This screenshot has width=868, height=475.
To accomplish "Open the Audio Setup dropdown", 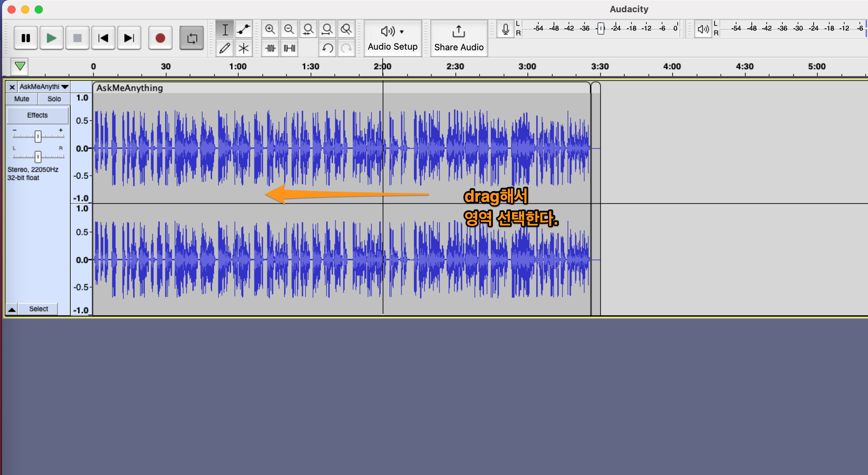I will pos(393,38).
